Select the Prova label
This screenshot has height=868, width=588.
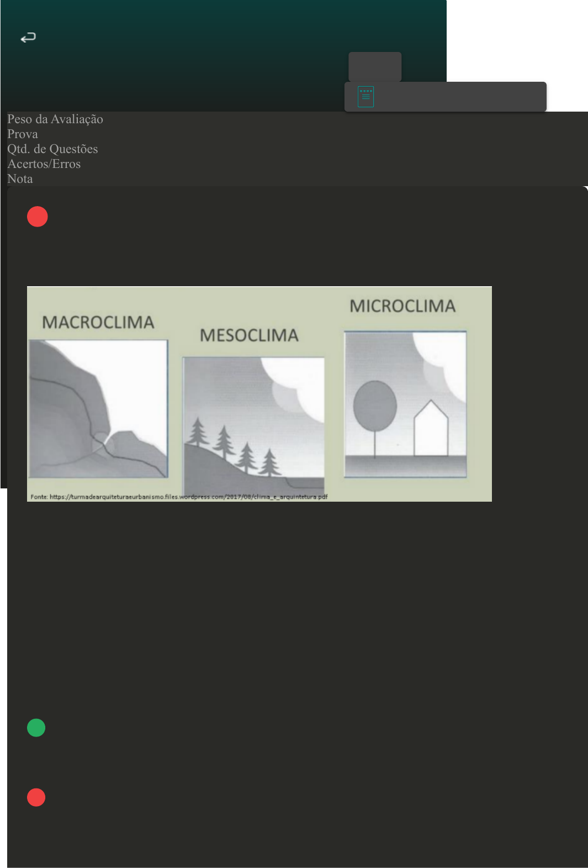(x=23, y=134)
